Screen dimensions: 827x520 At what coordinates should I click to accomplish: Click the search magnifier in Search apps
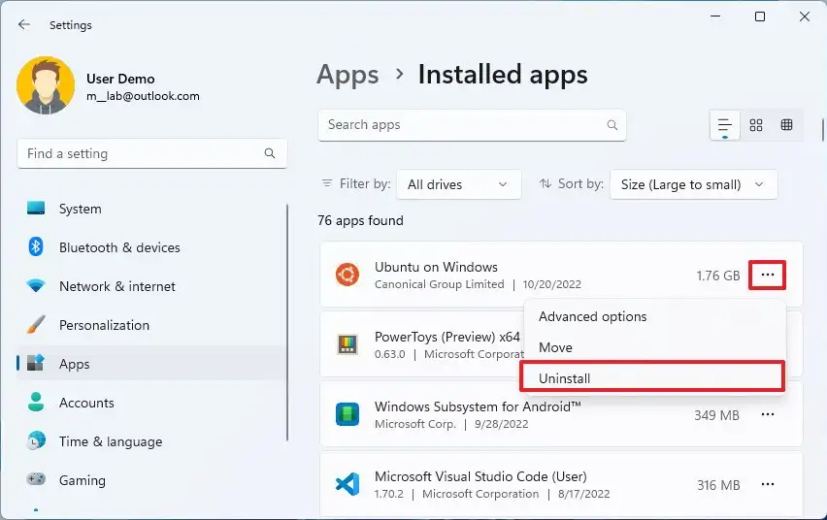tap(612, 125)
